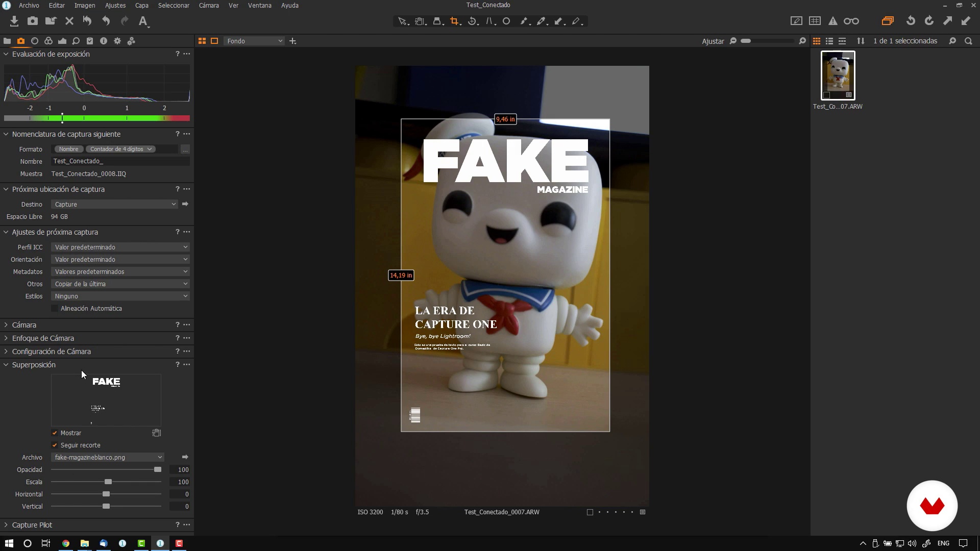This screenshot has height=551, width=980.
Task: Disable Seguir recorte checkbox
Action: coord(55,445)
